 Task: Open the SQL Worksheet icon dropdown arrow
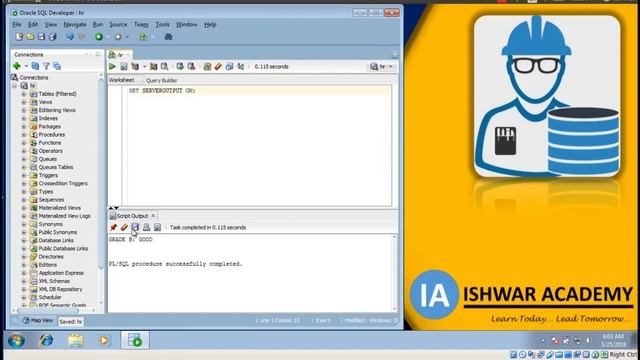[152, 37]
